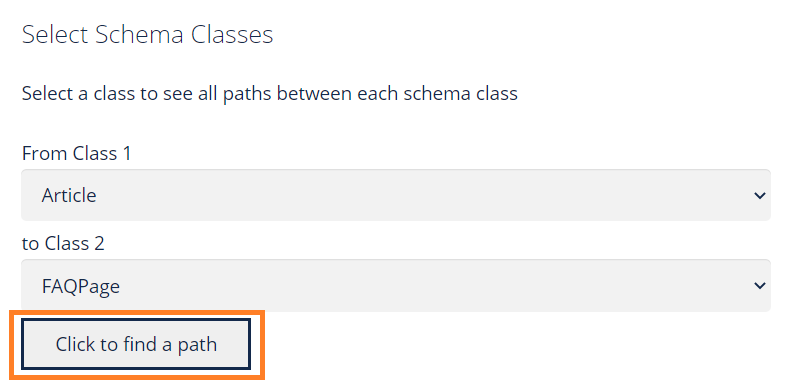The height and width of the screenshot is (388, 804).
Task: Click the 'Select a class to see all paths' description
Action: pyautogui.click(x=270, y=94)
